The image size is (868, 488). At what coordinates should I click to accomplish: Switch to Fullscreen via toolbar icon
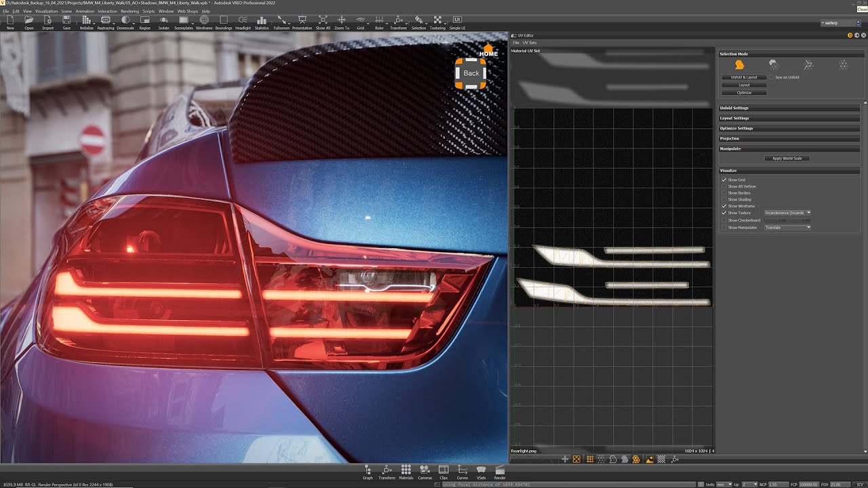pos(281,23)
